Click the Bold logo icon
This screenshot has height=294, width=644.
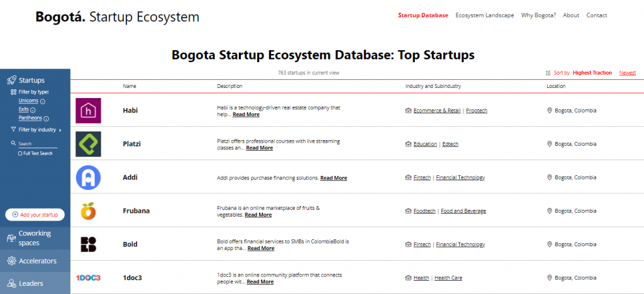pos(88,244)
